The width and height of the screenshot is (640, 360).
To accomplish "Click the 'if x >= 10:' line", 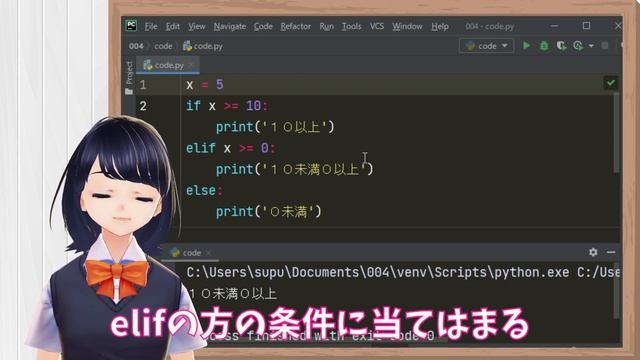I will click(227, 106).
